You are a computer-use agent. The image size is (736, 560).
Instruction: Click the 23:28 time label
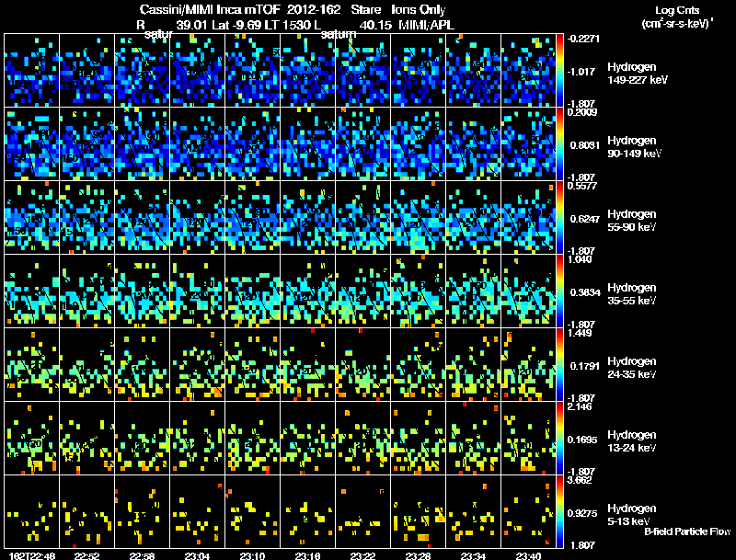[419, 555]
